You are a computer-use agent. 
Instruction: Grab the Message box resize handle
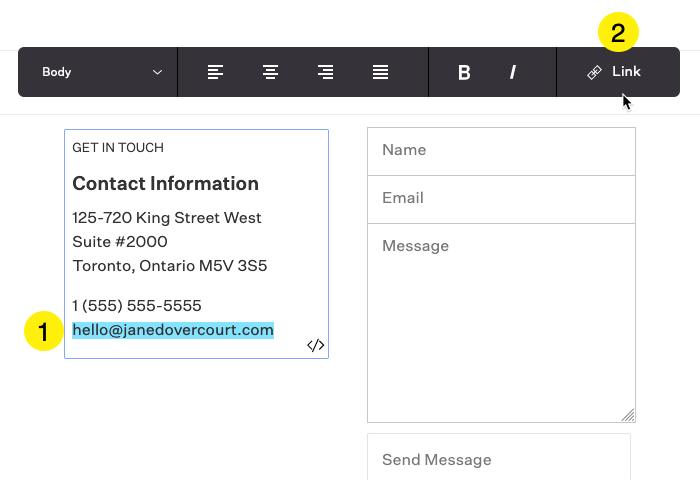click(x=628, y=415)
